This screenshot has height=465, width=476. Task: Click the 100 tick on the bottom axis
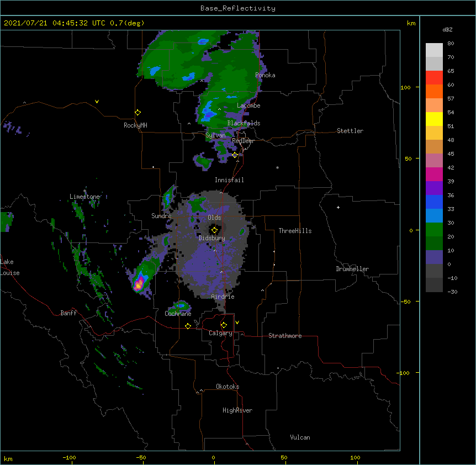pos(355,457)
